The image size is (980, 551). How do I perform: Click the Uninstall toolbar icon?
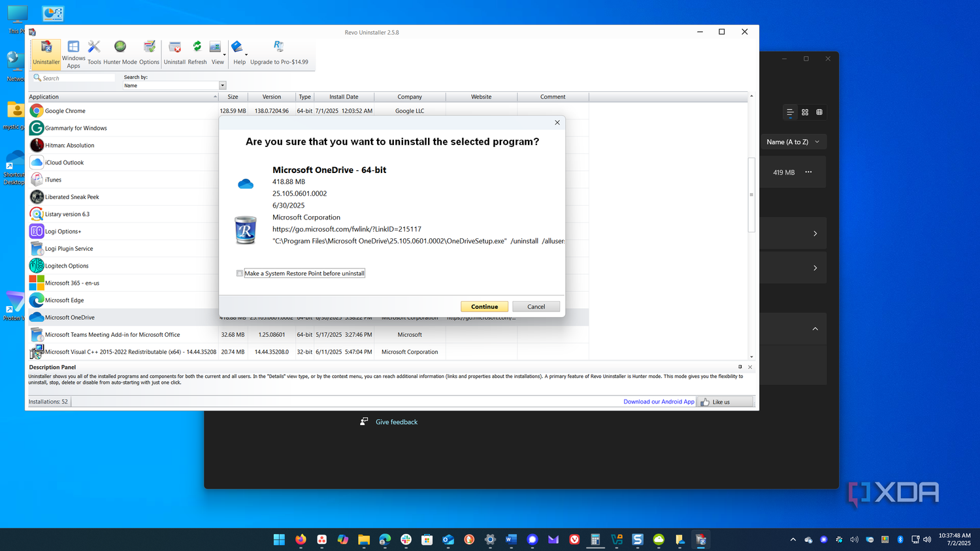tap(174, 53)
